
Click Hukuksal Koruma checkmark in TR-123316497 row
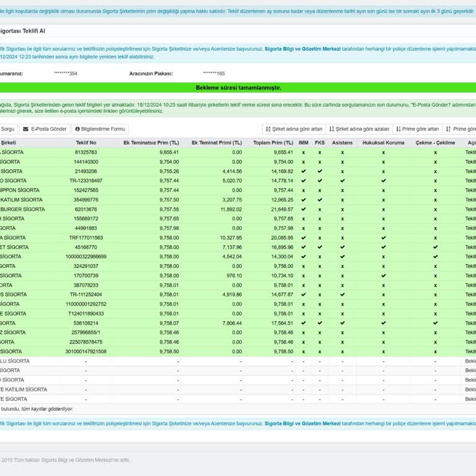coord(384,180)
